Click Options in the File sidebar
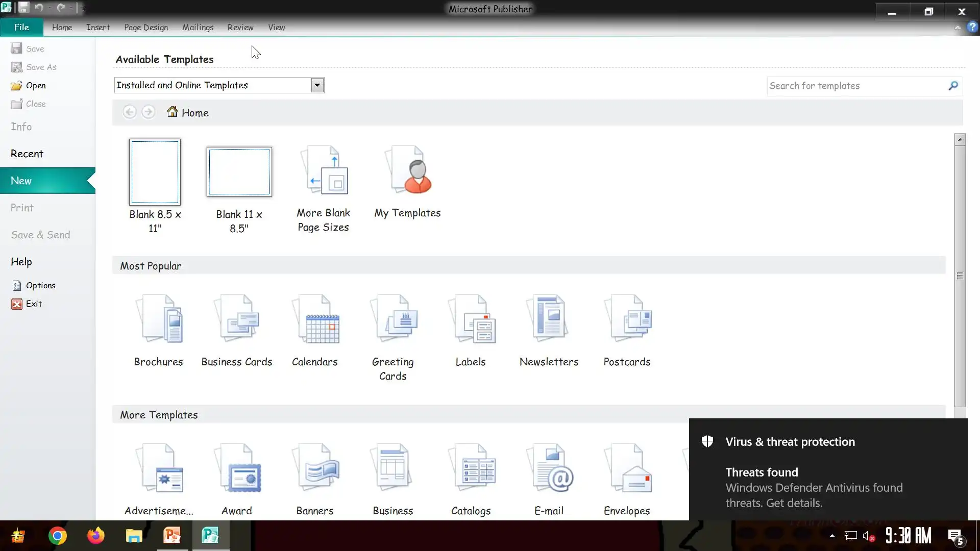Image resolution: width=980 pixels, height=551 pixels. point(40,286)
